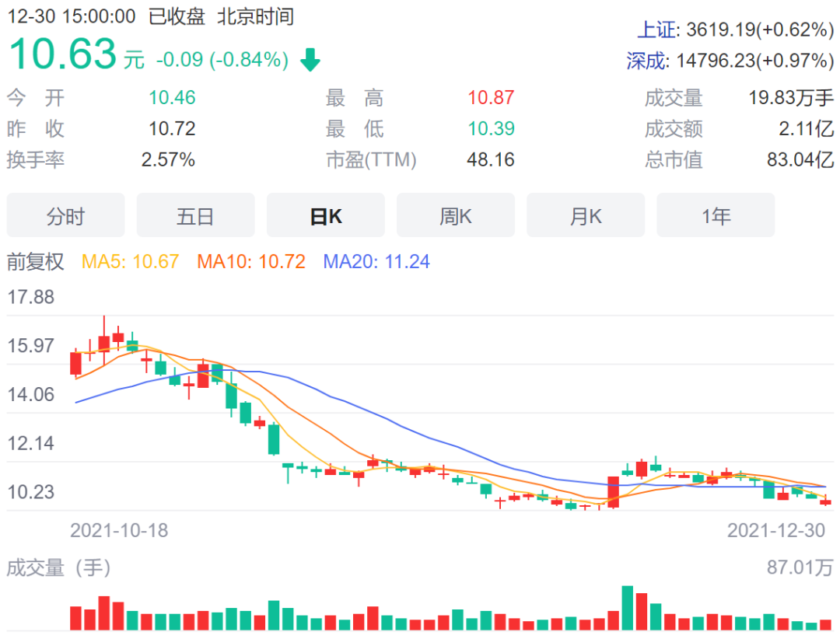
Task: Click the 87.01万 volume scale label
Action: [x=800, y=567]
